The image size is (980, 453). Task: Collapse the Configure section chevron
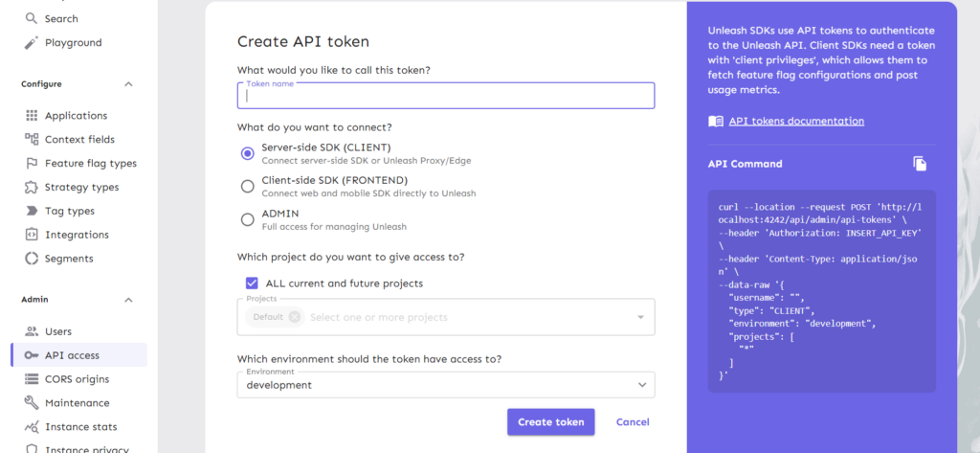tap(128, 84)
